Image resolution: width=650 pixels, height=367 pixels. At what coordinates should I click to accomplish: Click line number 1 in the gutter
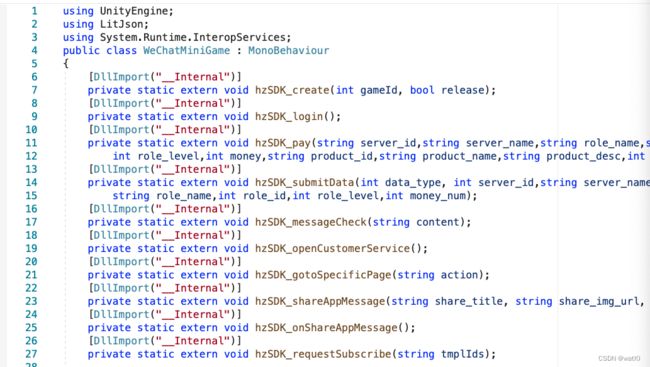[34, 11]
